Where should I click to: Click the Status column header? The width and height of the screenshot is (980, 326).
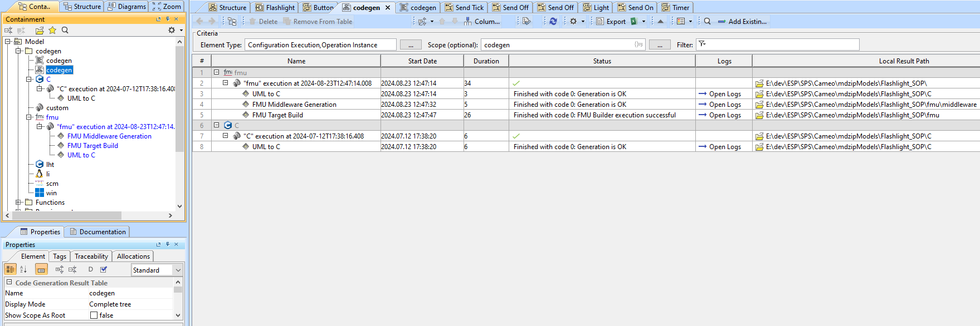coord(602,61)
